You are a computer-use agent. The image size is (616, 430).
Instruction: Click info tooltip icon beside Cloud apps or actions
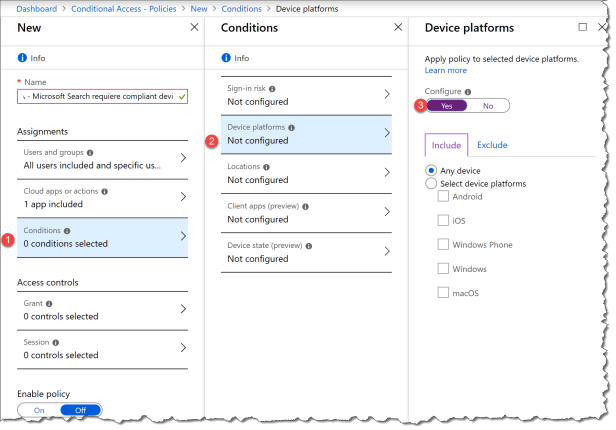[104, 192]
